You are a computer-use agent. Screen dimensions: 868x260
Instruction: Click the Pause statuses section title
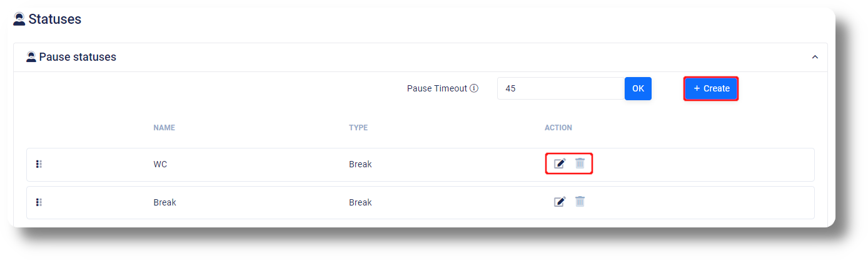click(78, 57)
